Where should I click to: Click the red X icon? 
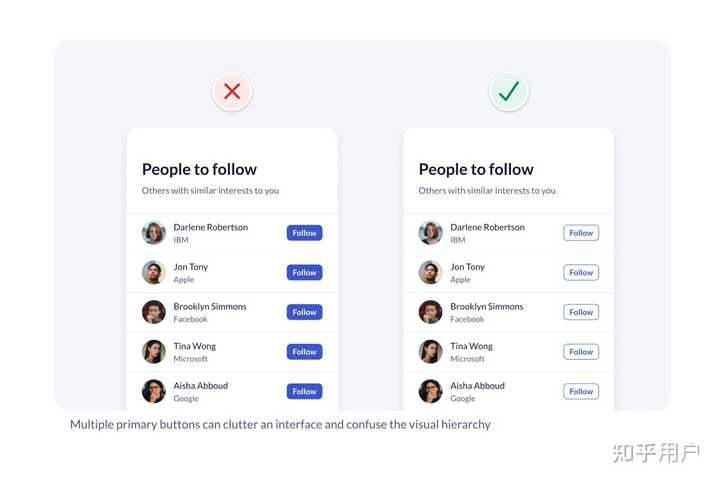click(232, 92)
